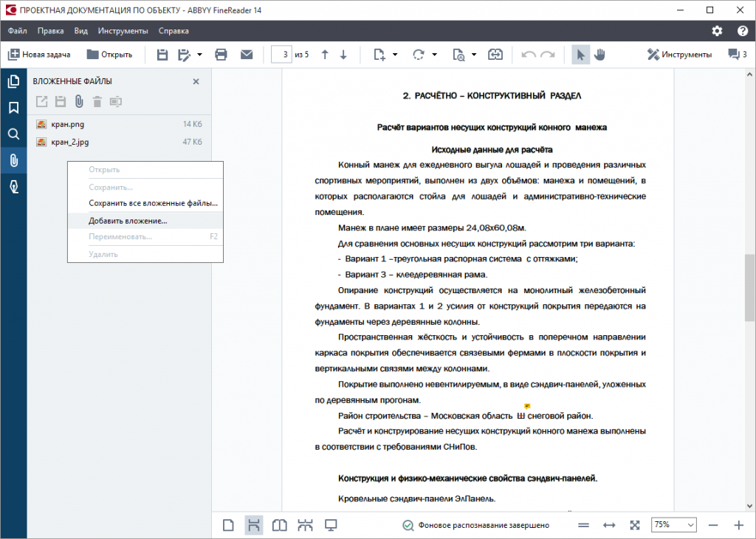
Task: Toggle the Attachments paperclip sidebar panel
Action: tap(13, 160)
